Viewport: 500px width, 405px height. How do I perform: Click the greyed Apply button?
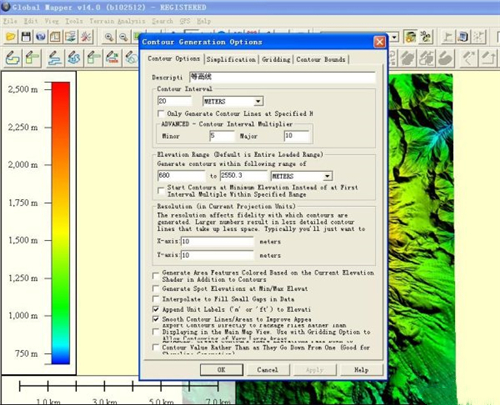[x=315, y=370]
